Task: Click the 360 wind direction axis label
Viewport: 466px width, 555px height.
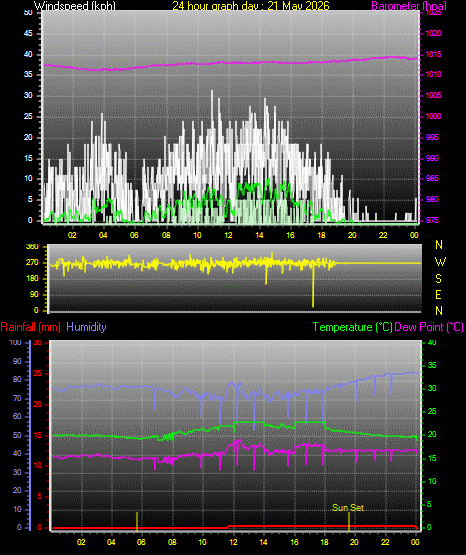Action: (x=32, y=247)
